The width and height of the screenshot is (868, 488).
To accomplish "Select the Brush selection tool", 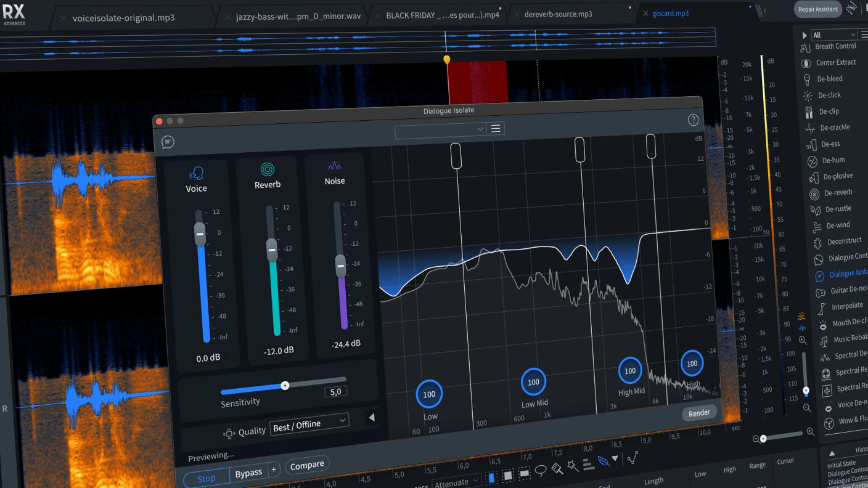I will point(557,470).
